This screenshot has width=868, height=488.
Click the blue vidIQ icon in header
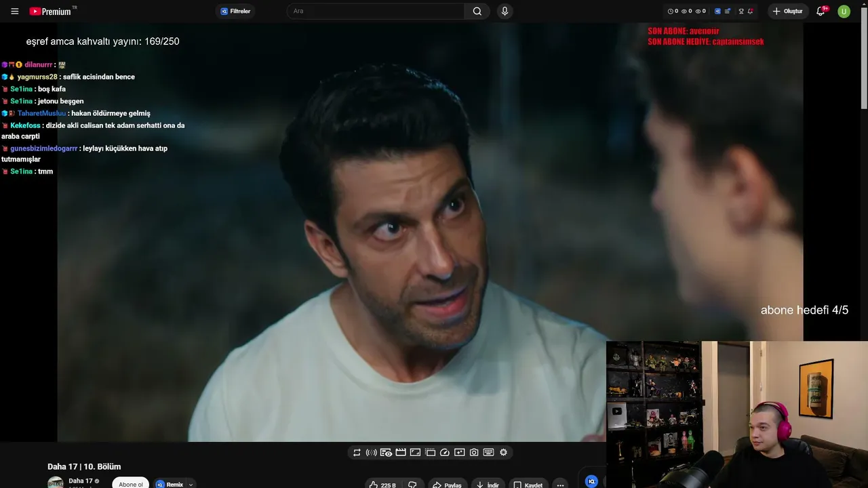(717, 12)
